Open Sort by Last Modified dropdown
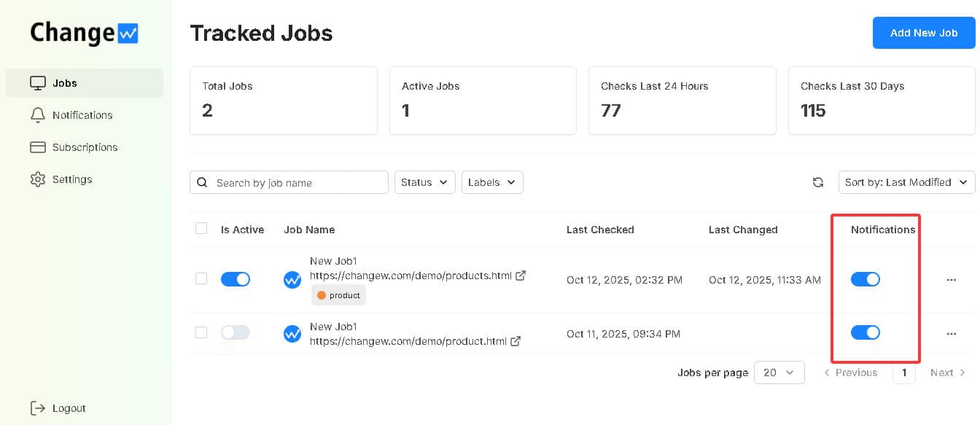Viewport: 980px width, 425px height. click(906, 182)
